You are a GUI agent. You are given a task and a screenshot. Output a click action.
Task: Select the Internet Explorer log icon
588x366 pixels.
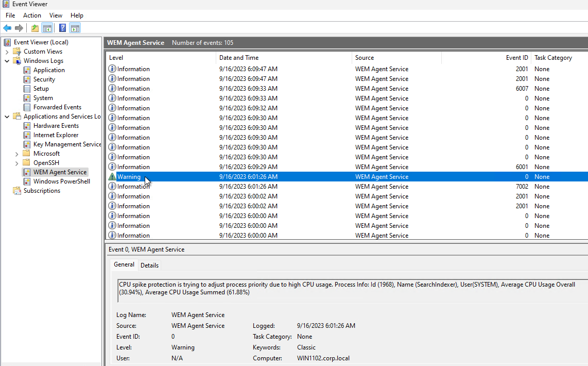click(27, 135)
